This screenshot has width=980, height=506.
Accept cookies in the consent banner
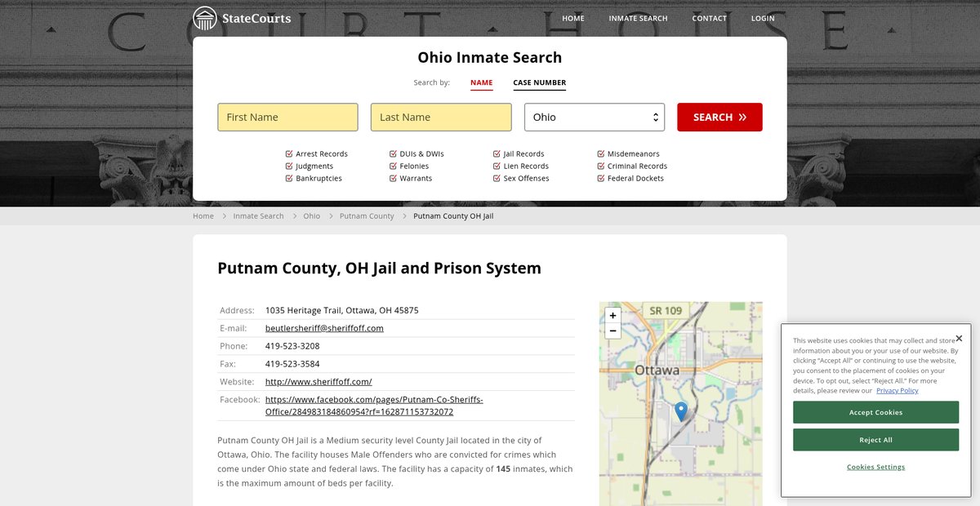coord(875,412)
